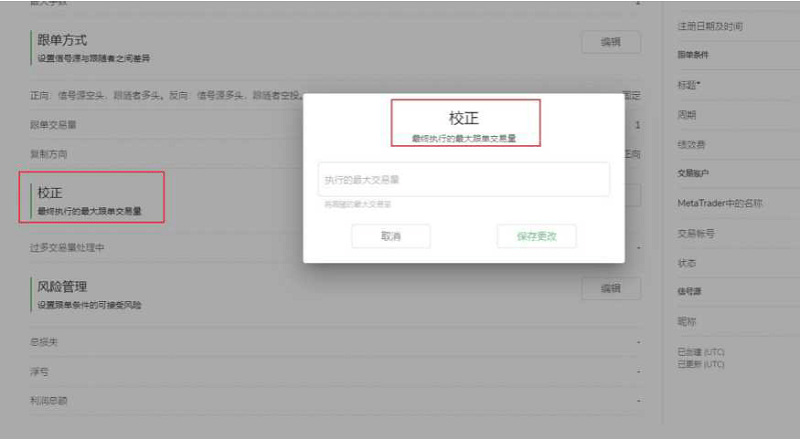The height and width of the screenshot is (439, 800).
Task: Click the 复制方向 row label
Action: tap(48, 154)
